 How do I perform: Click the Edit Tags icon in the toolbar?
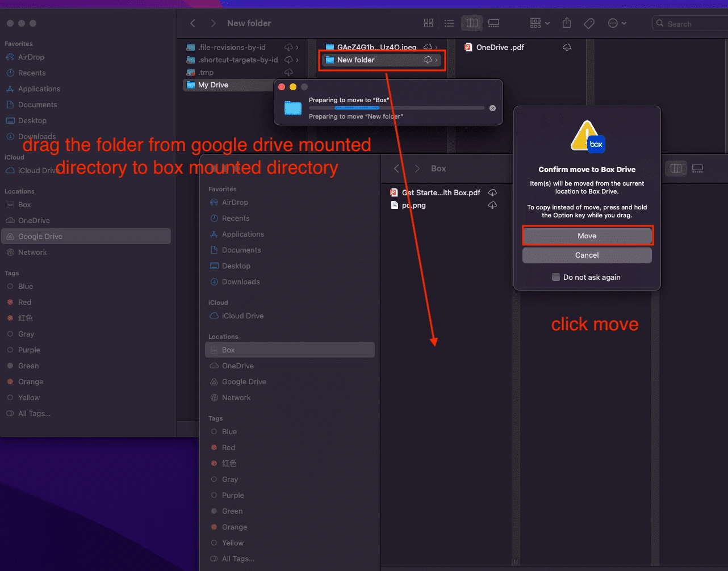point(589,23)
